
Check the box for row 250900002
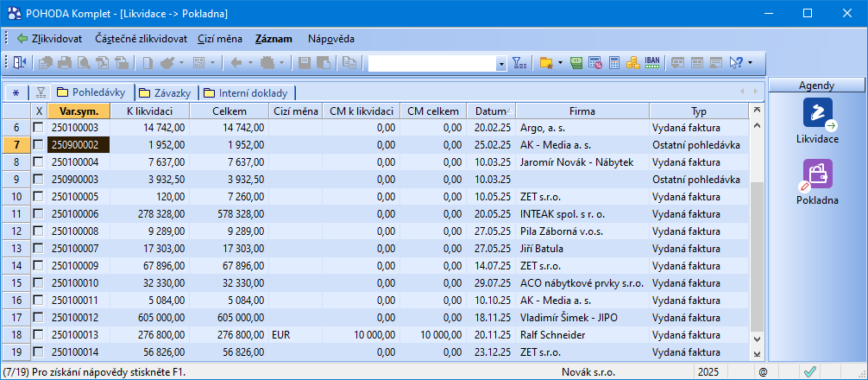[x=38, y=144]
